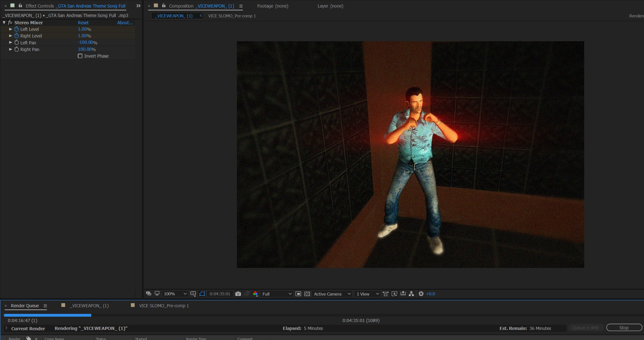The height and width of the screenshot is (340, 644).
Task: Select the Footage (none) tab
Action: point(273,6)
